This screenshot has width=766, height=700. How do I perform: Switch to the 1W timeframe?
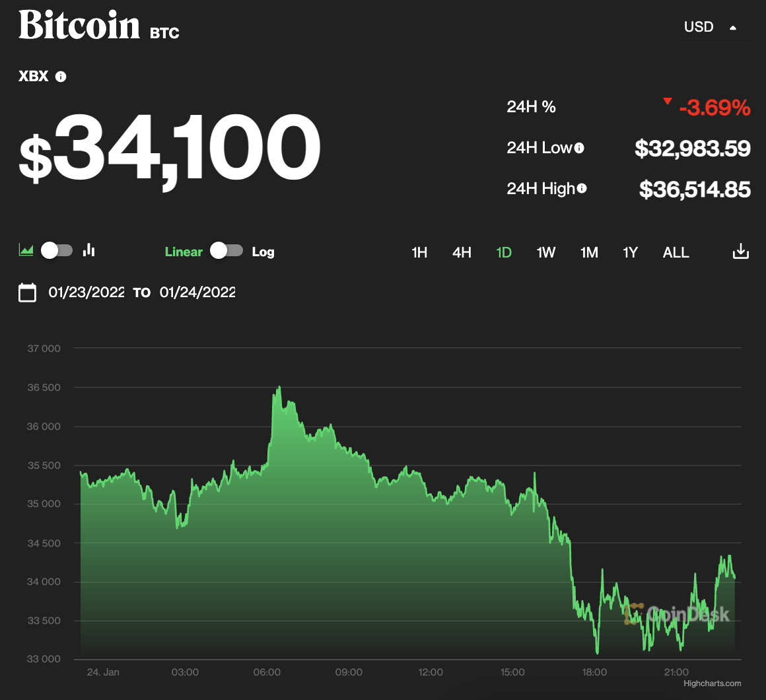click(x=546, y=252)
